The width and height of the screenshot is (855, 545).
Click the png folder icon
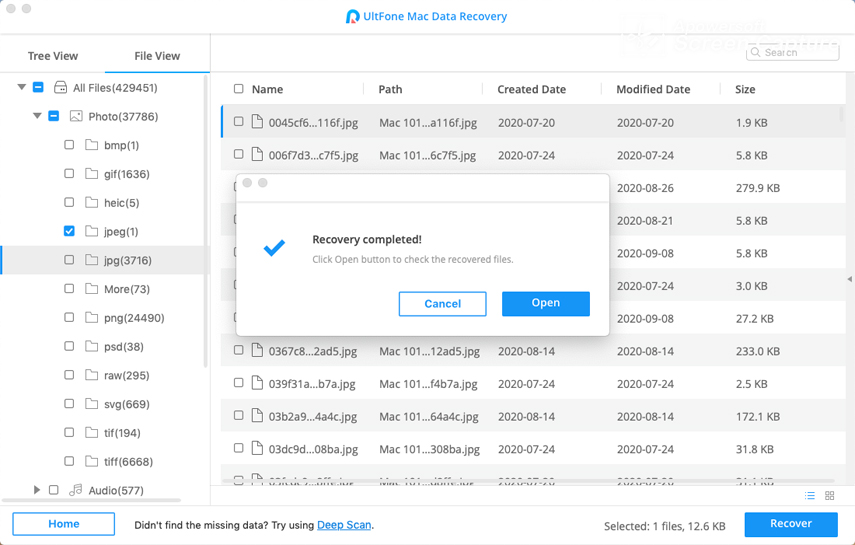pyautogui.click(x=92, y=318)
